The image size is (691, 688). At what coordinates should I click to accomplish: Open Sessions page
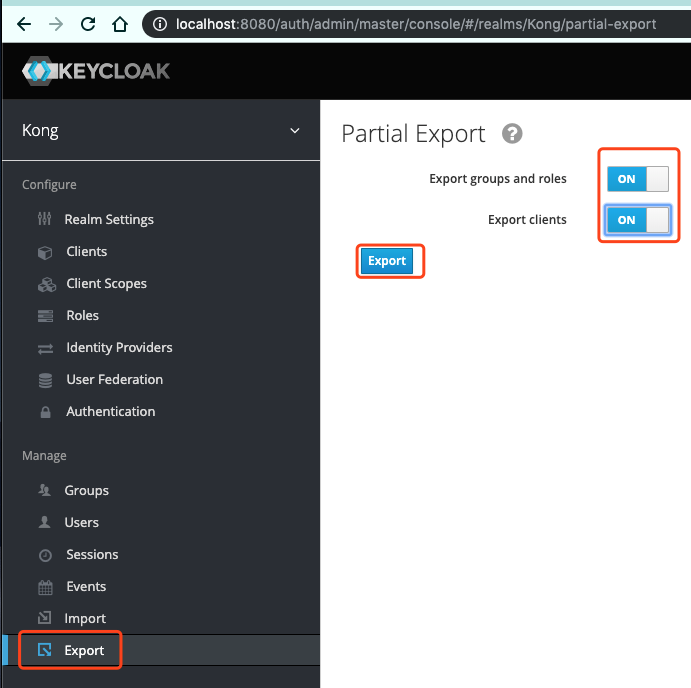(92, 554)
